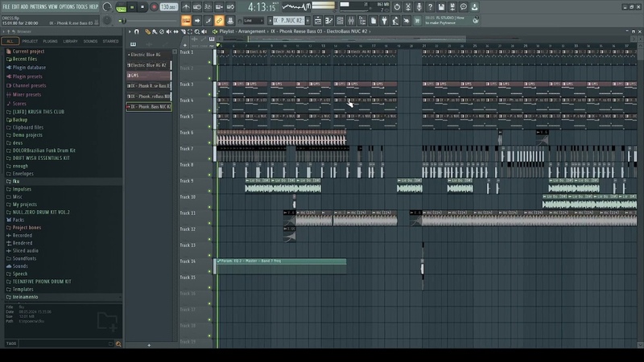Click the download icon in top toolbar
The image size is (644, 362).
point(474,7)
